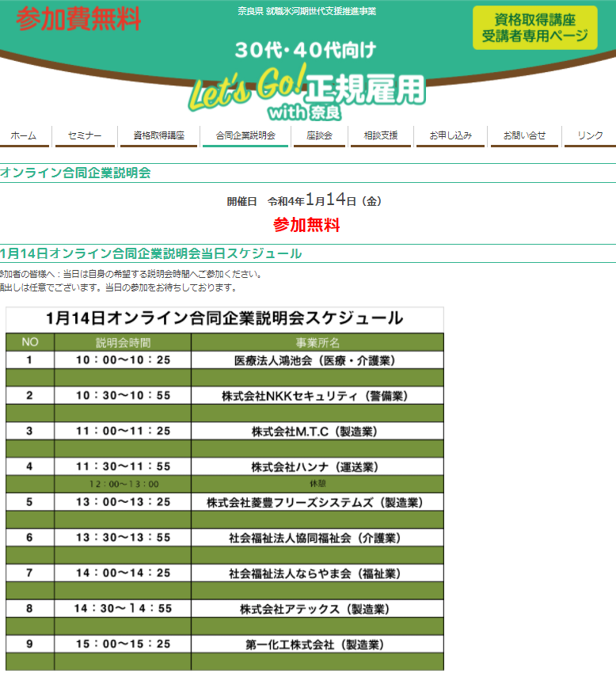Click 社会福祉法人ならやま会(福祉業) cell
Image resolution: width=616 pixels, height=677 pixels.
click(x=318, y=573)
